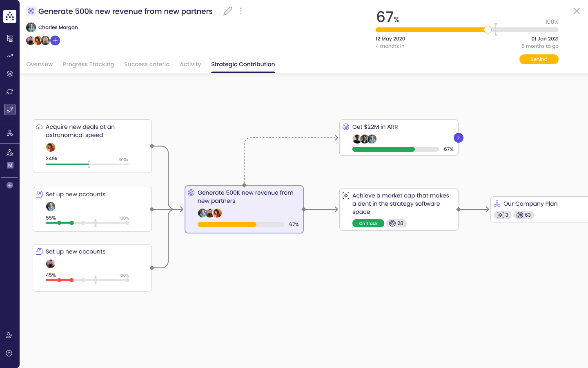Open the M workspace avatar in sidebar
This screenshot has height=368, width=588.
point(10,165)
